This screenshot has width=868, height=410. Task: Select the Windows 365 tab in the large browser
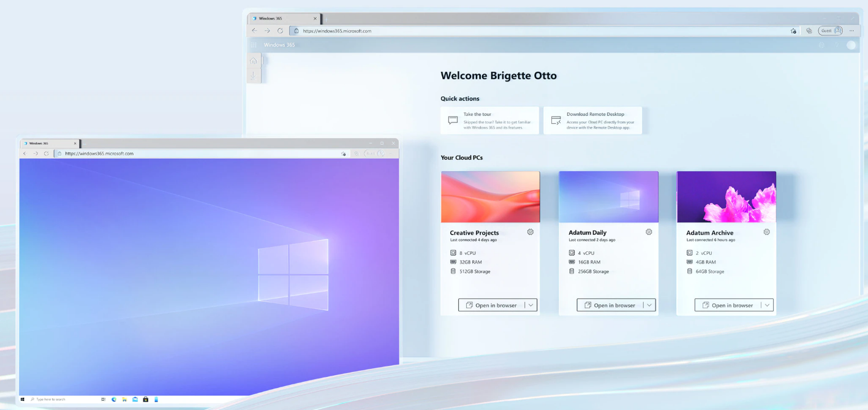(x=282, y=18)
